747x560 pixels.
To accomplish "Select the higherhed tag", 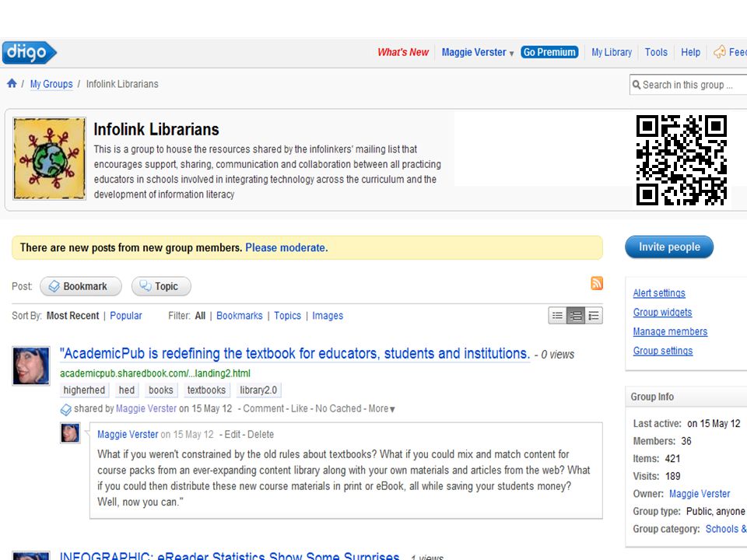I will pos(84,390).
